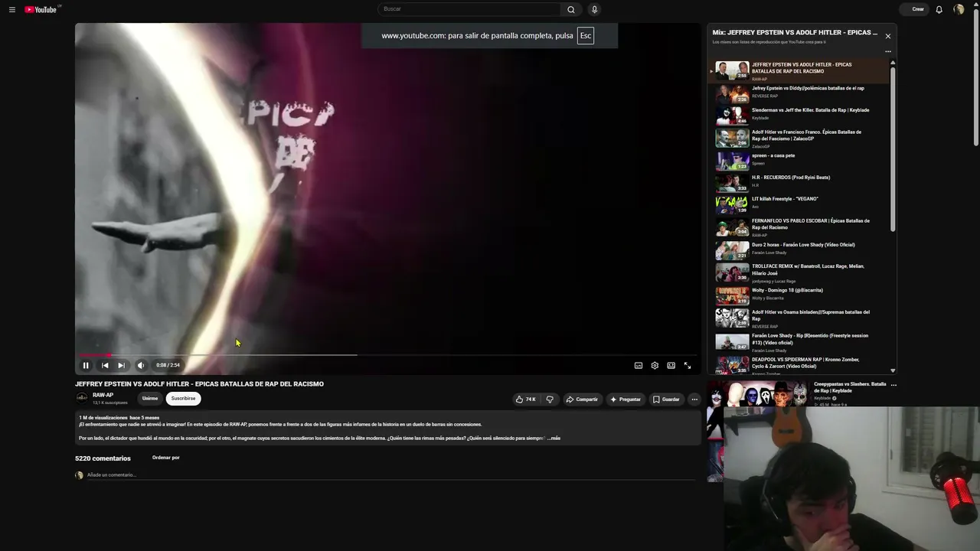Skip to the previous video
980x551 pixels.
105,365
